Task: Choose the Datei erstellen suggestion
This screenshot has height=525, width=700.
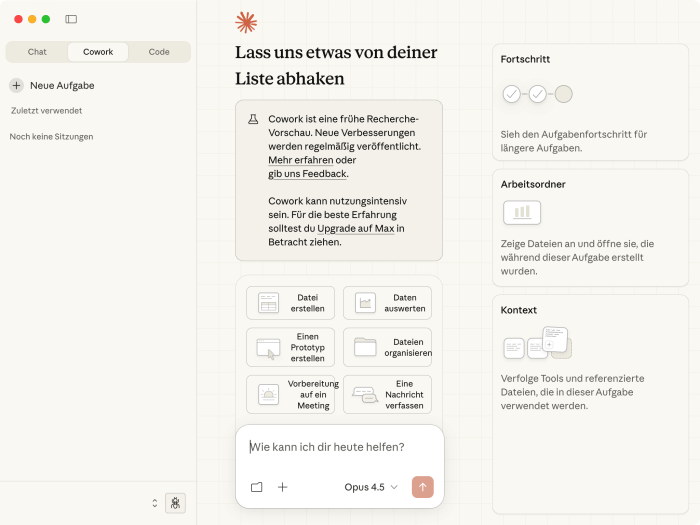Action: pyautogui.click(x=290, y=303)
